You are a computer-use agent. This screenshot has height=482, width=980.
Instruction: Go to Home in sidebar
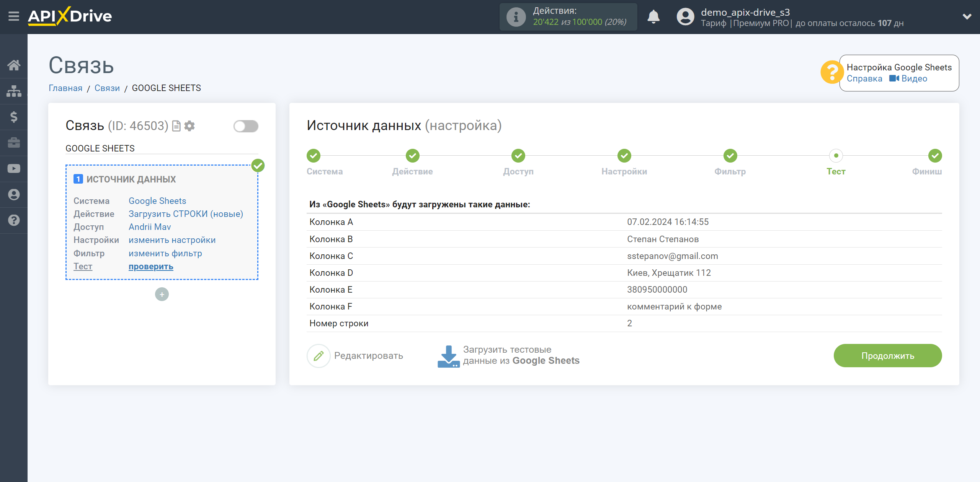click(x=14, y=65)
